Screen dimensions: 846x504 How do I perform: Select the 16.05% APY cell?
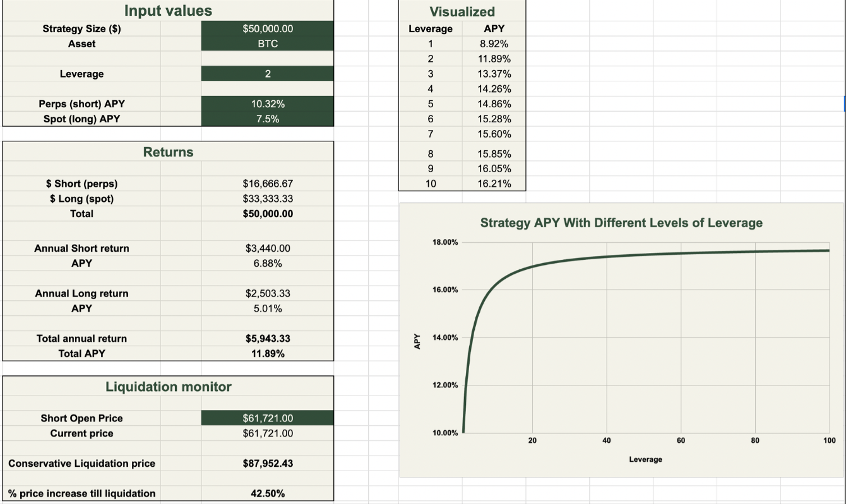click(x=494, y=168)
